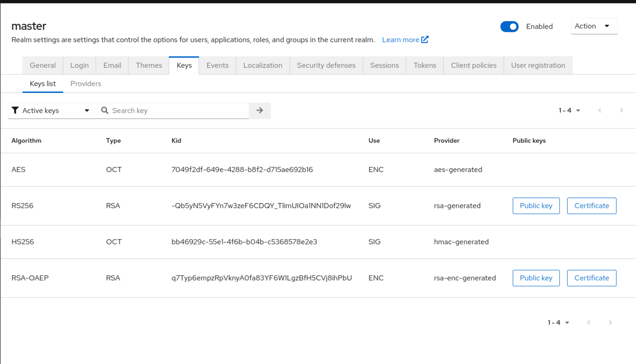Viewport: 636px width, 364px height.
Task: Click the next page chevron at bottom
Action: pos(610,322)
